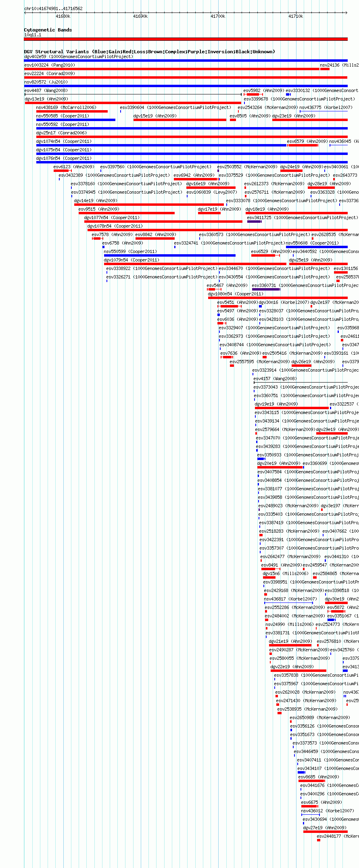
Task: Click the esv6529 (Ahn2009) label
Action: (271, 251)
